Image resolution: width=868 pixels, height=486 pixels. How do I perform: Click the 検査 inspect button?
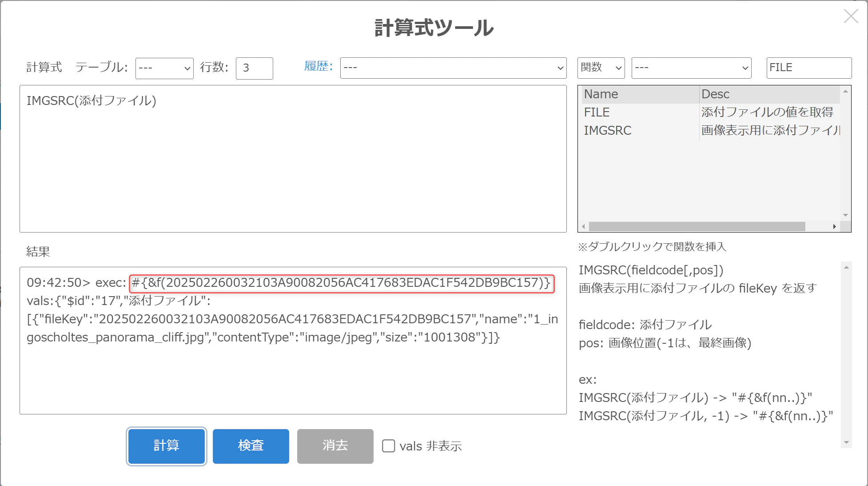pyautogui.click(x=251, y=446)
